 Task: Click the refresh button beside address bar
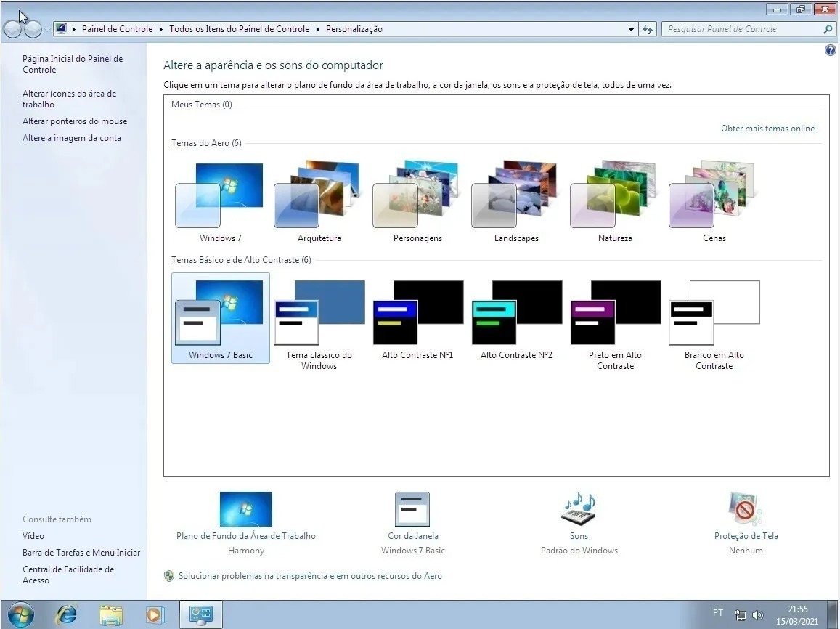click(648, 29)
